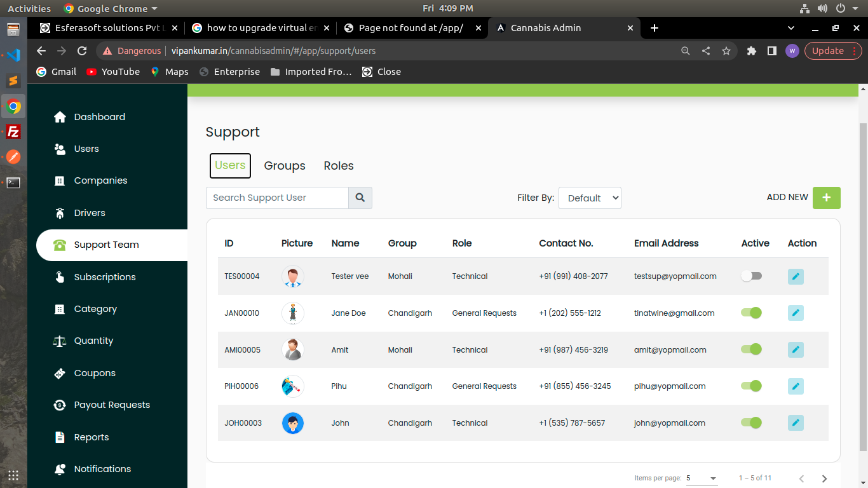Open edit icon for John's row
868x488 pixels.
point(796,423)
